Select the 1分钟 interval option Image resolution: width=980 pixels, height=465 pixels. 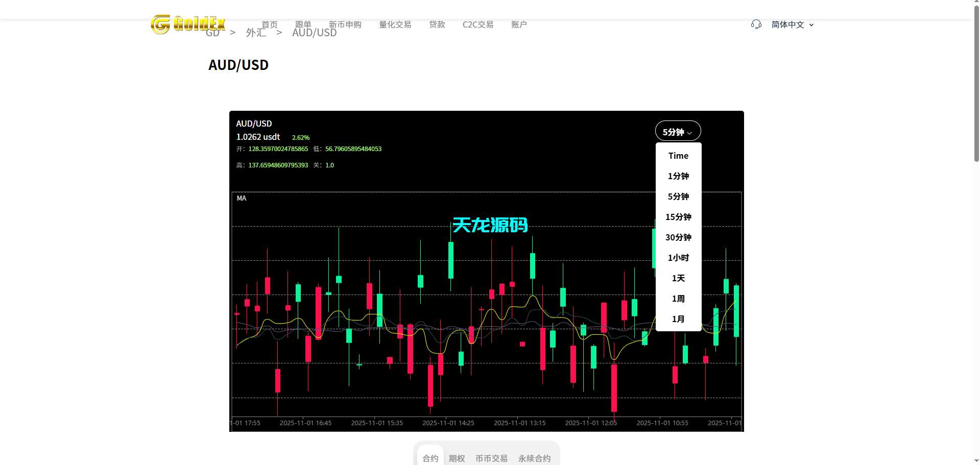(x=678, y=176)
